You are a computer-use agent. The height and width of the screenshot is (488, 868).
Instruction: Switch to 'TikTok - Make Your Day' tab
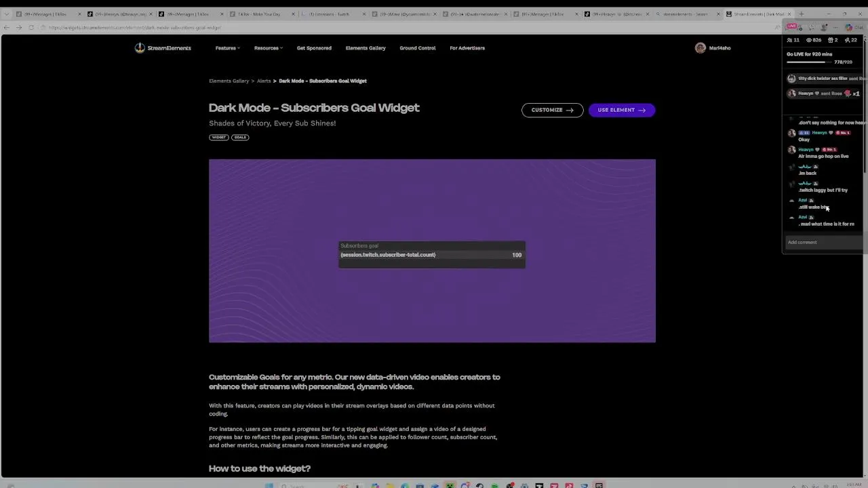click(x=263, y=14)
